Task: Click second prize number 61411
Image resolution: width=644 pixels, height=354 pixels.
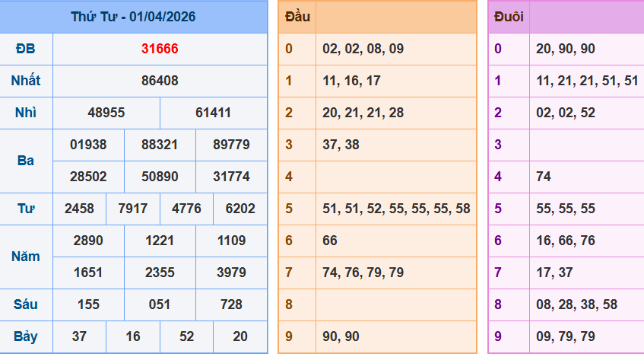Action: 213,113
